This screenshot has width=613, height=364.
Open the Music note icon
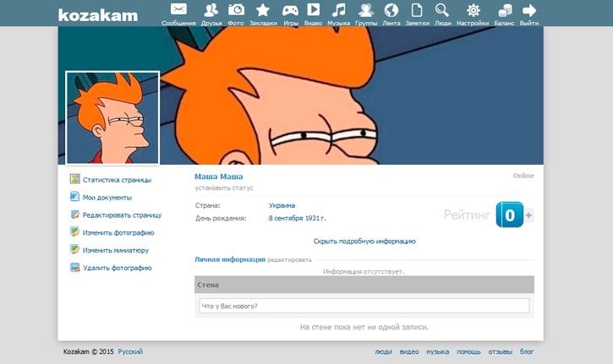338,11
